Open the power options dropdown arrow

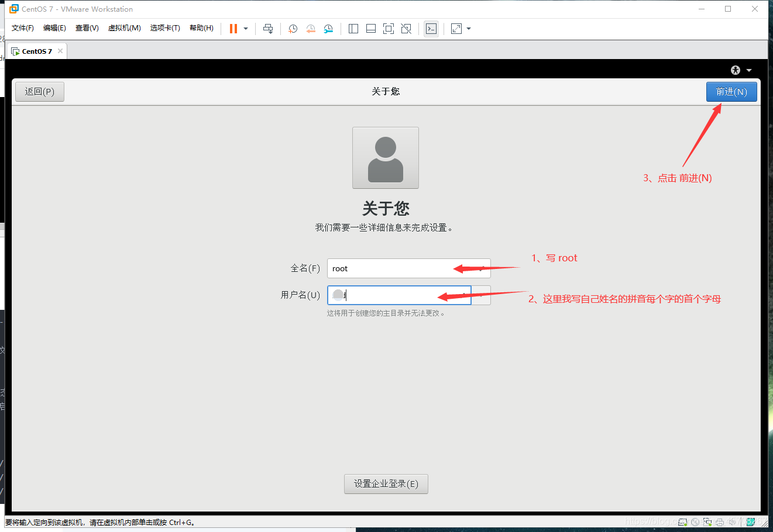[245, 28]
